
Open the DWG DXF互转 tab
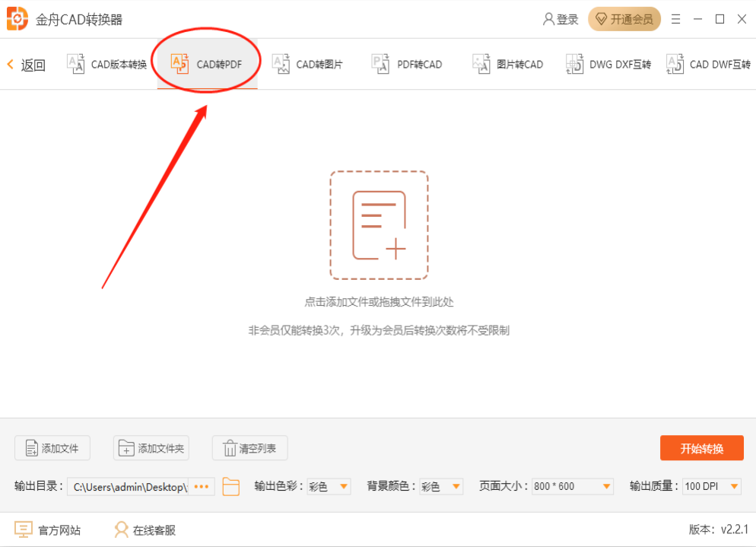(x=609, y=65)
